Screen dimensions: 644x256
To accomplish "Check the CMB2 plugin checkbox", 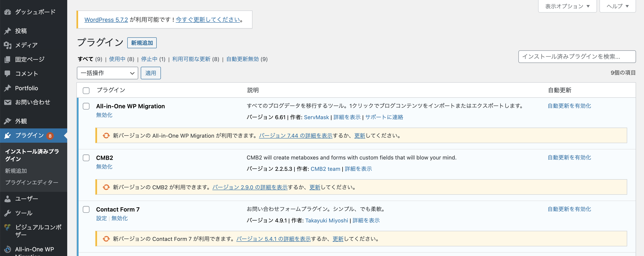I will tap(86, 158).
